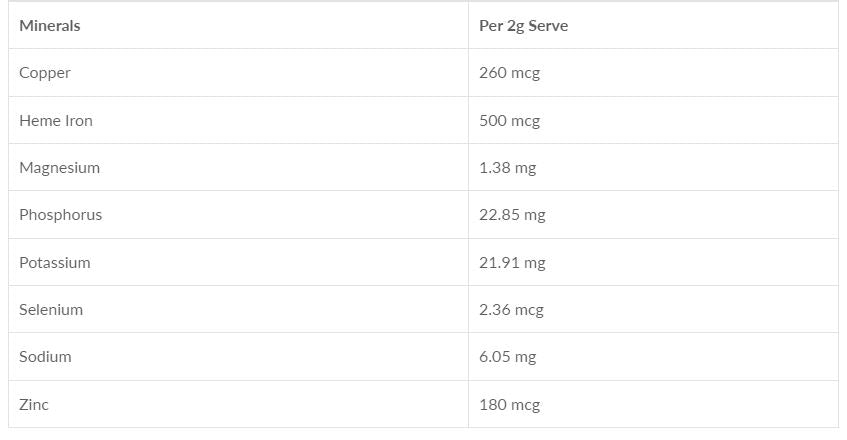Click the Minerals column header

50,26
